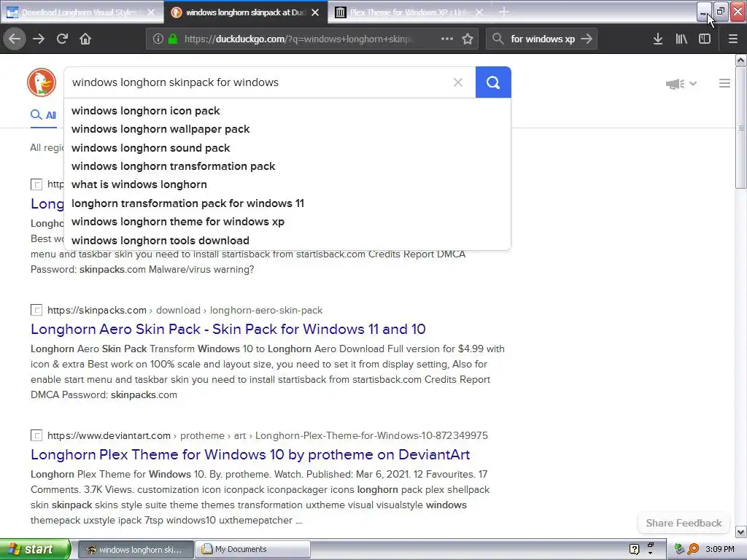Select the windows longhorn skinpack tab

(246, 12)
